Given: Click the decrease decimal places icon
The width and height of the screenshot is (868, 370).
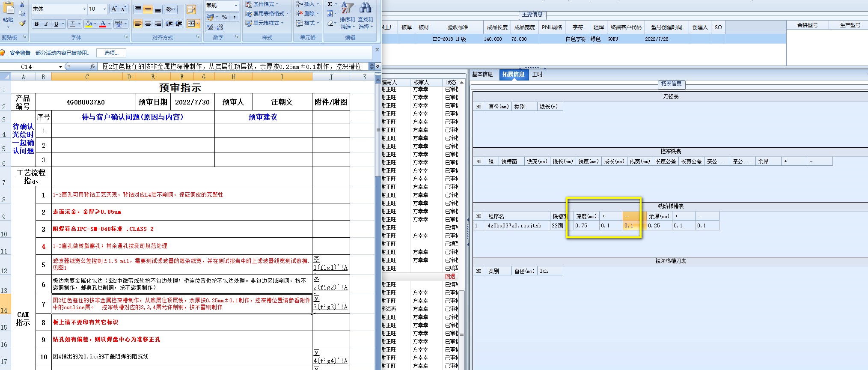Looking at the screenshot, I should point(220,27).
